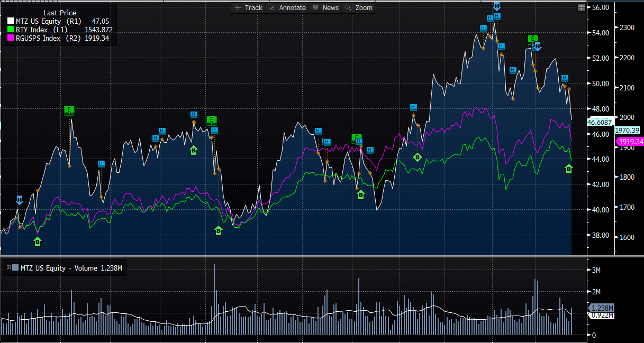Click the Last Price legend header
644x343 pixels.
coord(60,13)
